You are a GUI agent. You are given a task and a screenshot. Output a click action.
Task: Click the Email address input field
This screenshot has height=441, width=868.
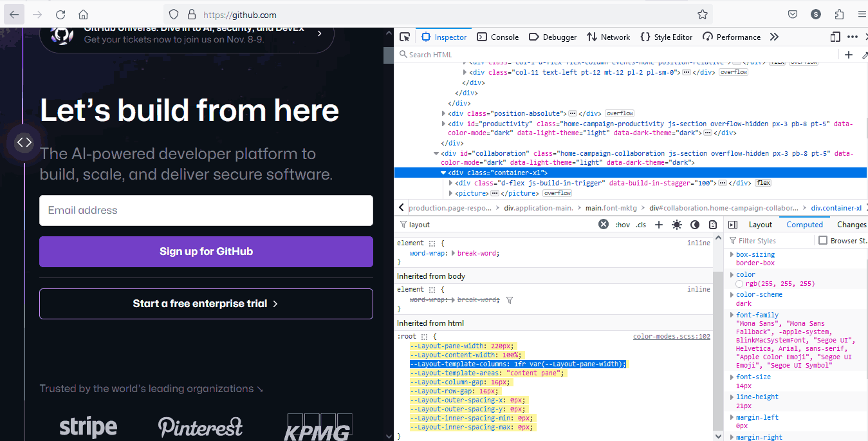(x=206, y=211)
